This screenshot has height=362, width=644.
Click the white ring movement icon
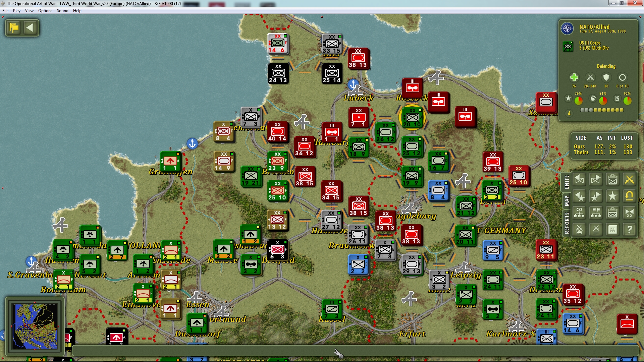coord(622,77)
